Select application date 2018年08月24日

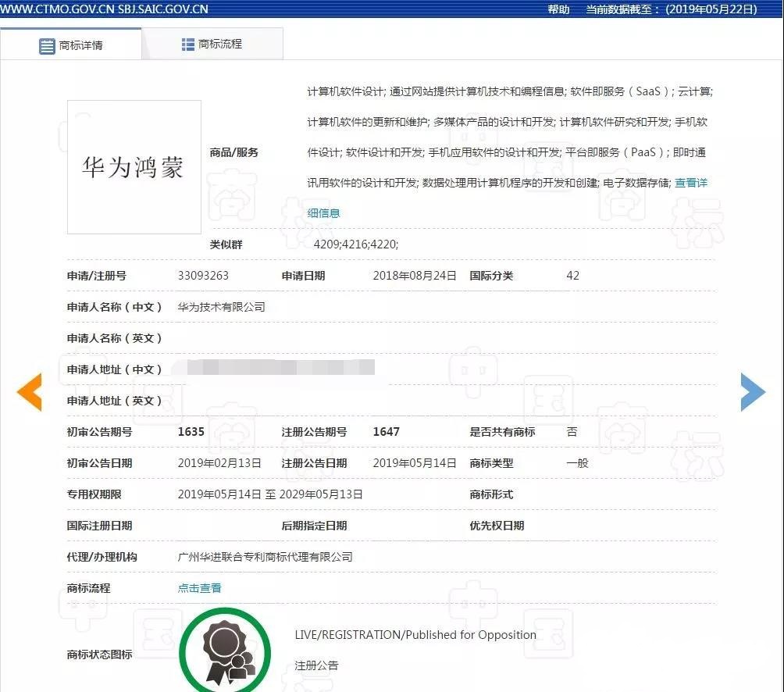tap(415, 276)
